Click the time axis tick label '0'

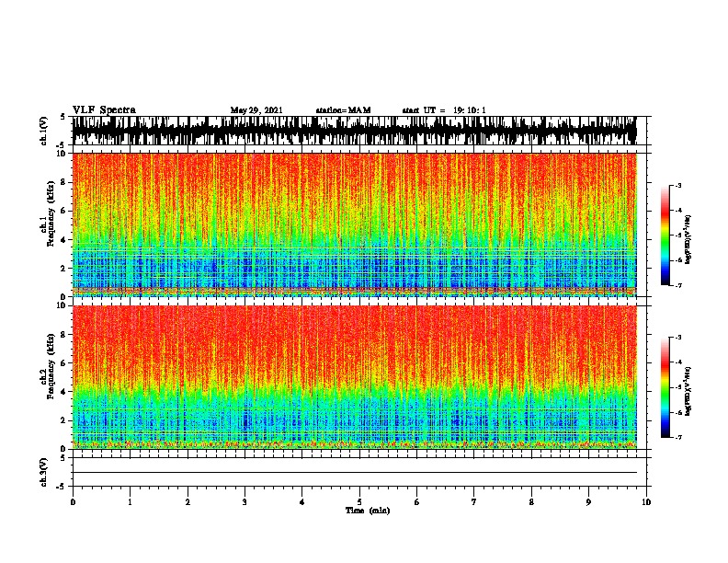pos(73,502)
